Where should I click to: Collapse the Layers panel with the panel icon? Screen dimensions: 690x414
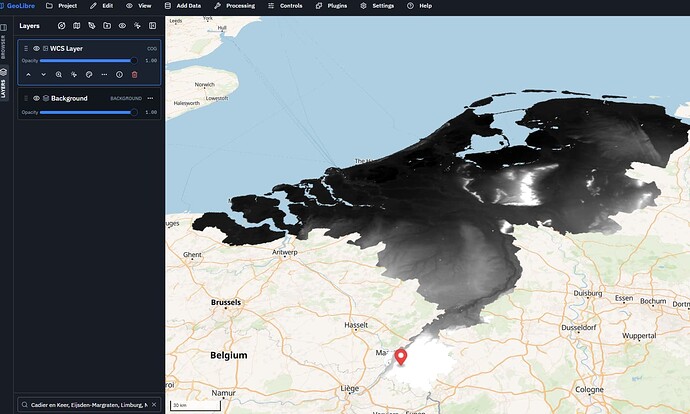point(153,26)
